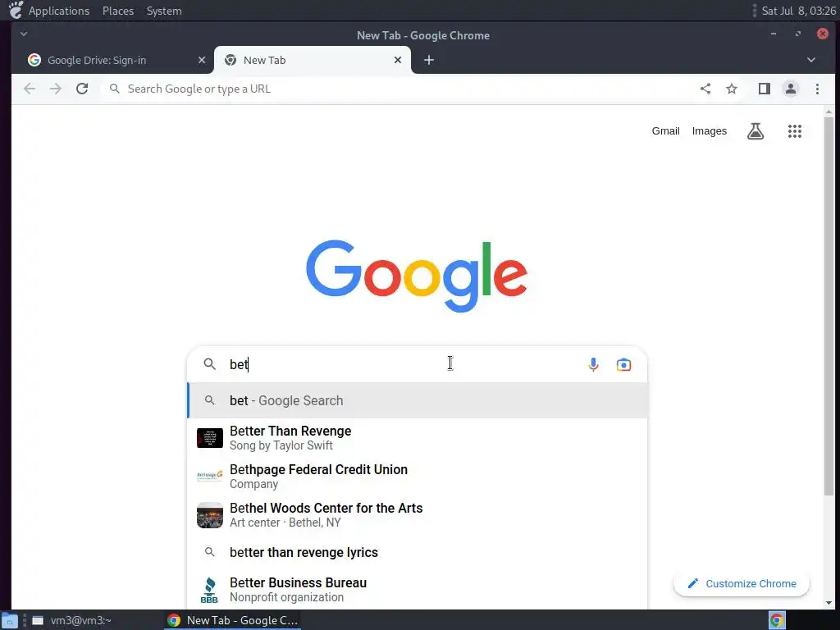Bookmark this tab with the star icon

pyautogui.click(x=731, y=89)
